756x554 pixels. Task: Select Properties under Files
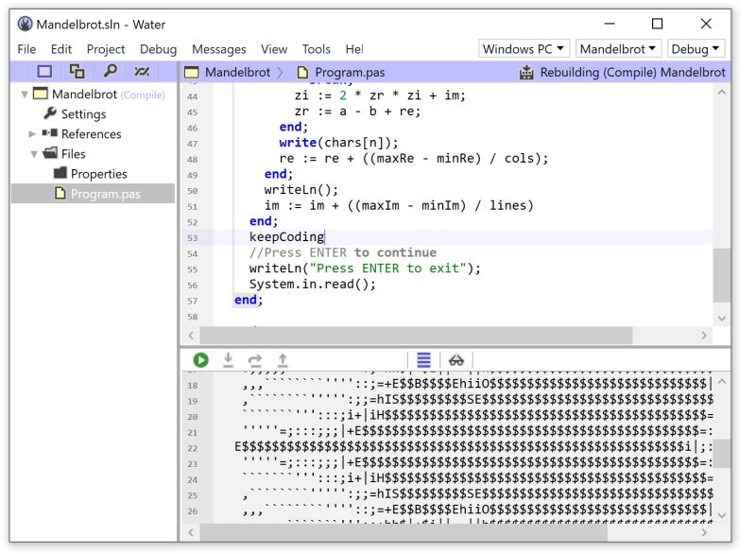coord(99,173)
